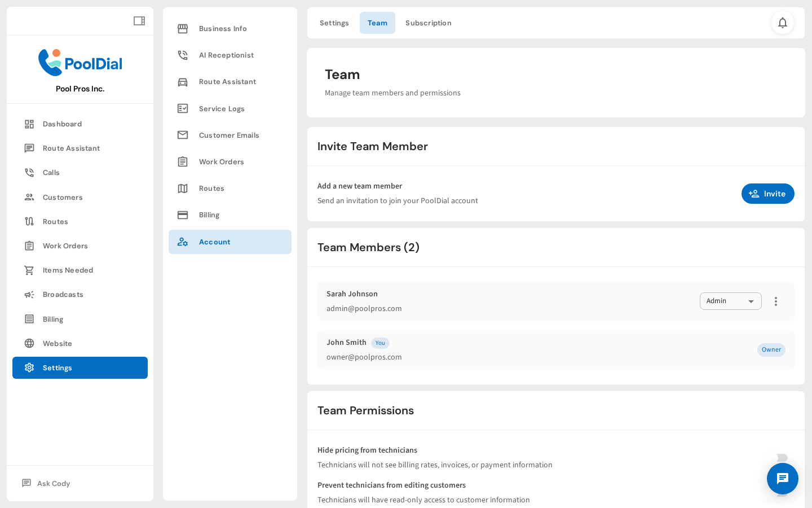Open the Billing settings section
The height and width of the screenshot is (508, 812).
click(x=209, y=214)
